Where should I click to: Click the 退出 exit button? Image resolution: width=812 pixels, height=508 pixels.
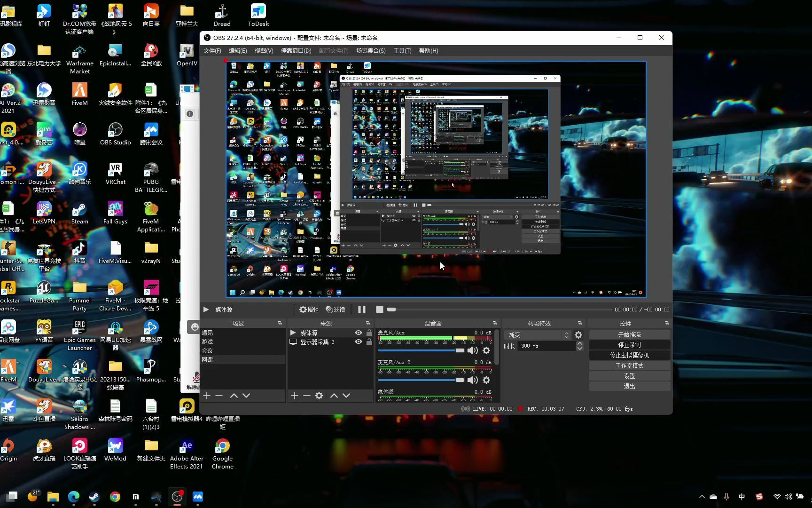630,387
